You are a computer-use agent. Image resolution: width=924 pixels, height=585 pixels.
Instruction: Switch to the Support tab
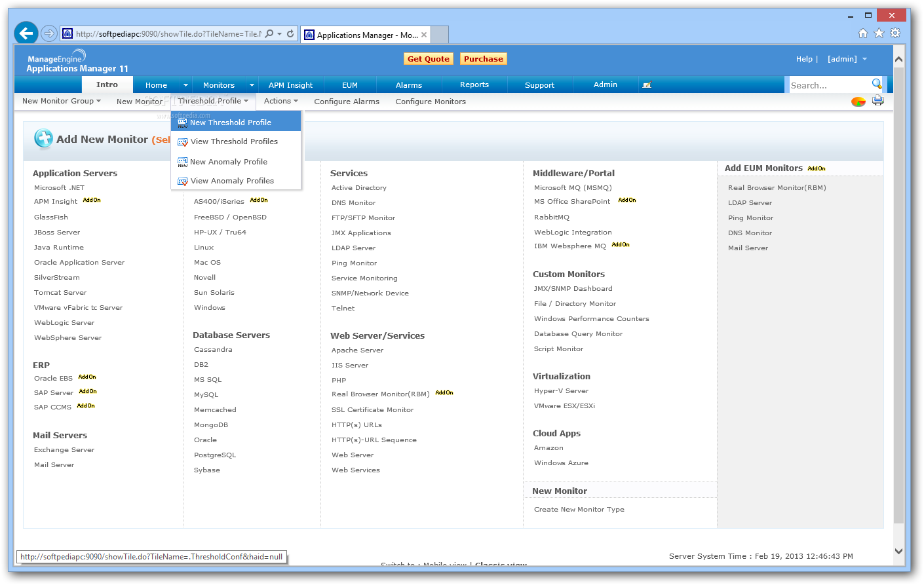pos(539,85)
